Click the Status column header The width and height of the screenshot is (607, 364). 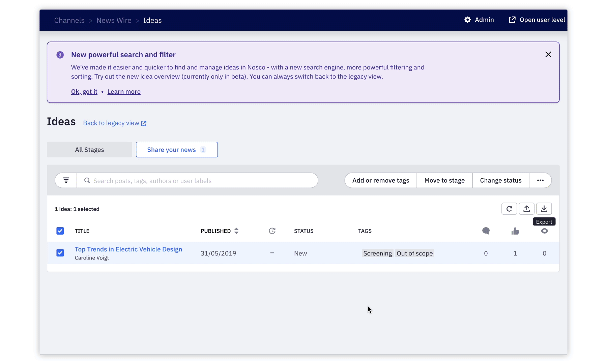click(x=304, y=231)
